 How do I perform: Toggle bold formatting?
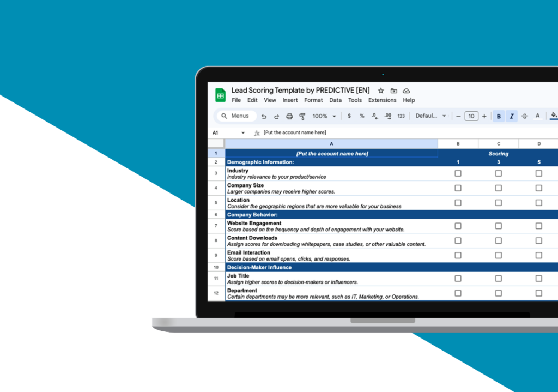point(498,116)
